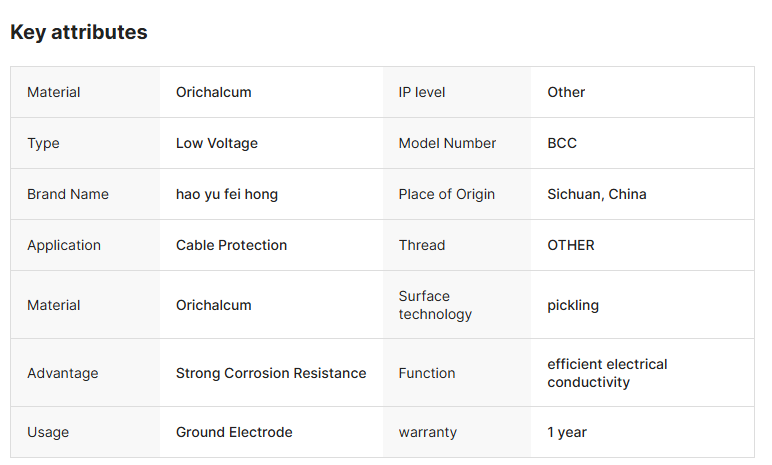Click the Place of Origin label
Viewport: 772px width, 465px height.
pos(446,194)
